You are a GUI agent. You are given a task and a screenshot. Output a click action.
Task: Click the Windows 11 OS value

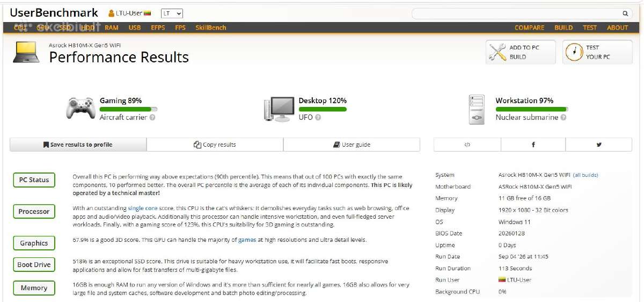pos(514,222)
